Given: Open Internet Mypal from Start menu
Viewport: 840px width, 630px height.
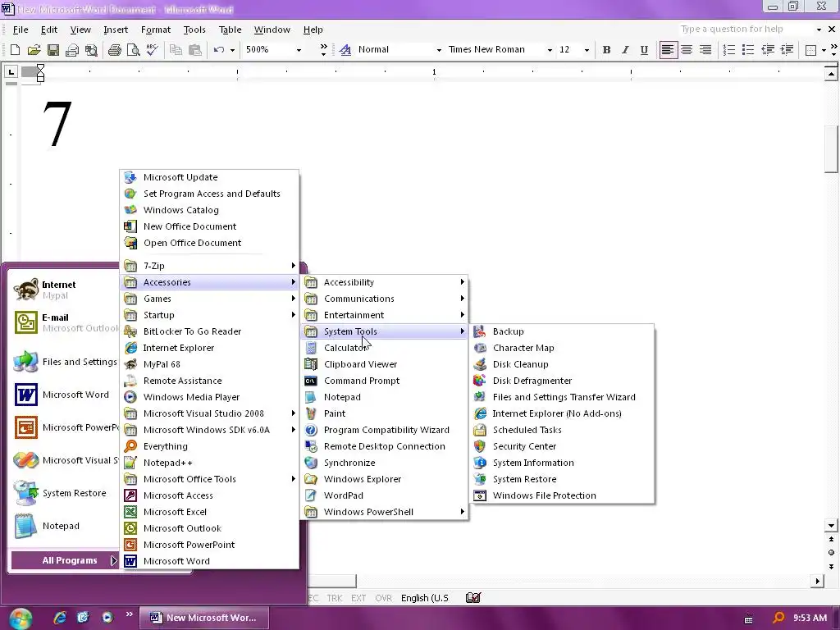Looking at the screenshot, I should click(64, 290).
